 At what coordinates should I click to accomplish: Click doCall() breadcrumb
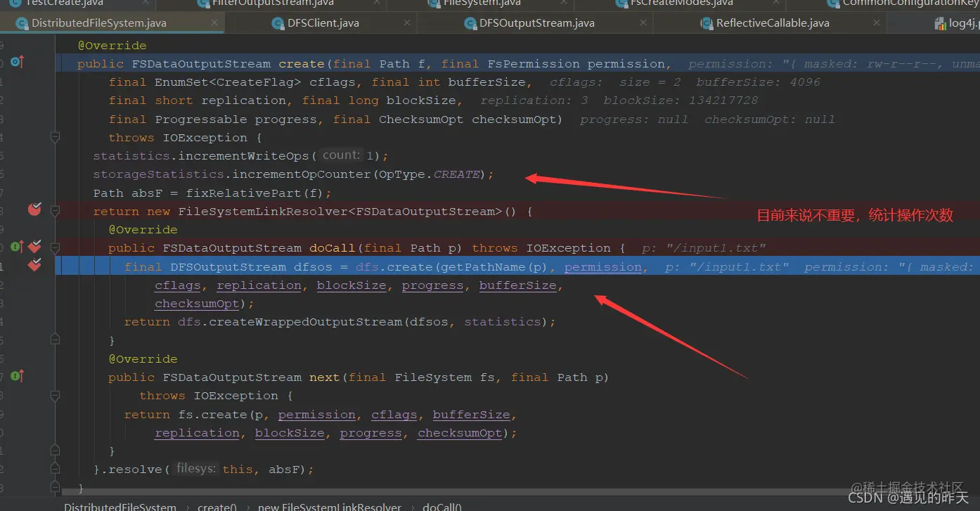(441, 507)
